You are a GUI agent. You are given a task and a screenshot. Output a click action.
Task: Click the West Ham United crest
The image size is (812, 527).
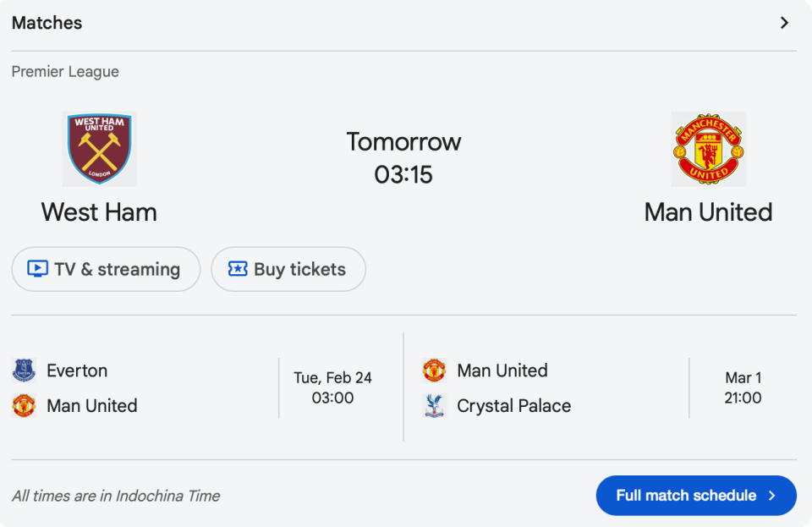click(100, 149)
